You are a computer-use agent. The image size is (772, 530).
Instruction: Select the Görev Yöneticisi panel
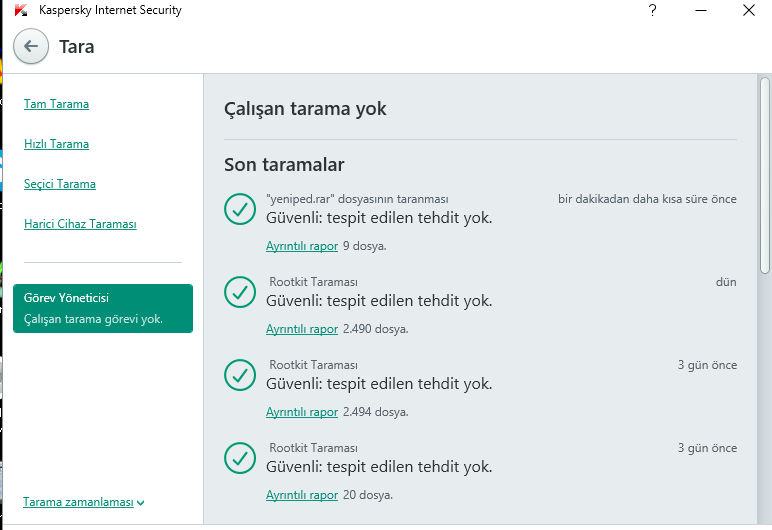pos(103,308)
